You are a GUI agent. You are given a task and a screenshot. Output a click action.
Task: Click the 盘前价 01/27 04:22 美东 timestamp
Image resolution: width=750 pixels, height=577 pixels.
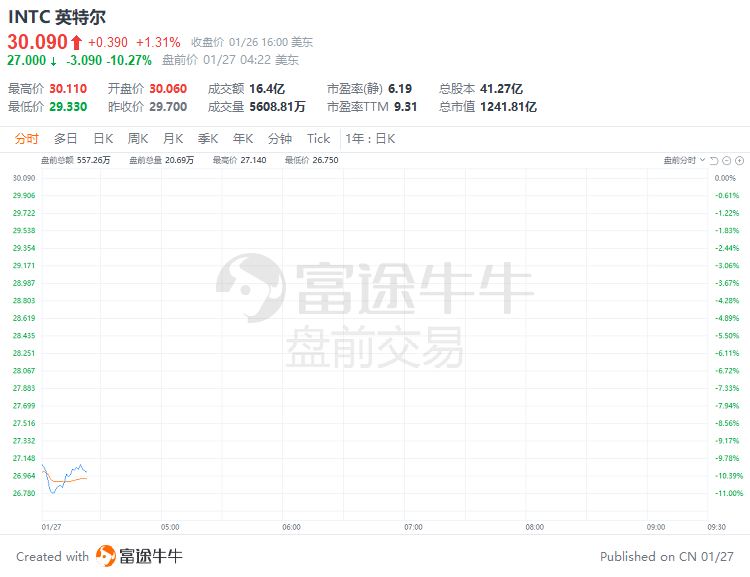pos(231,60)
